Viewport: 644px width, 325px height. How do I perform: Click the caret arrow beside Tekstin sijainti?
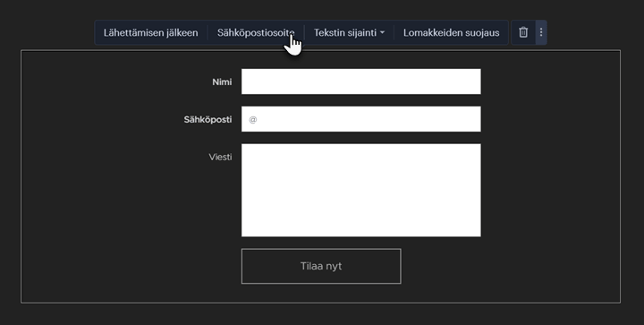pos(383,32)
